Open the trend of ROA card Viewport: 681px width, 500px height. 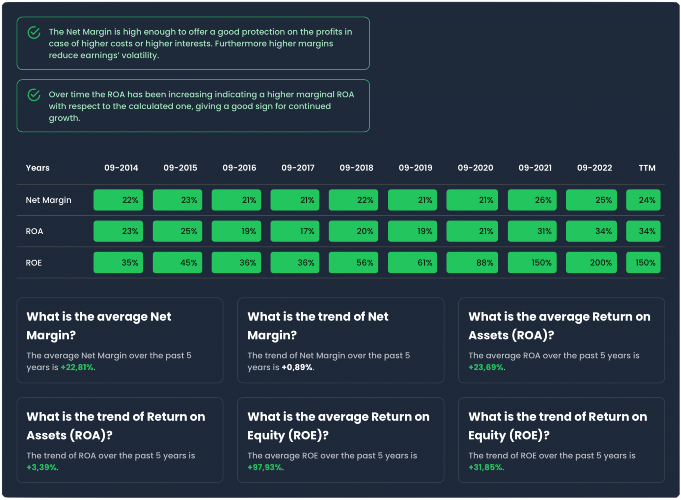(120, 440)
